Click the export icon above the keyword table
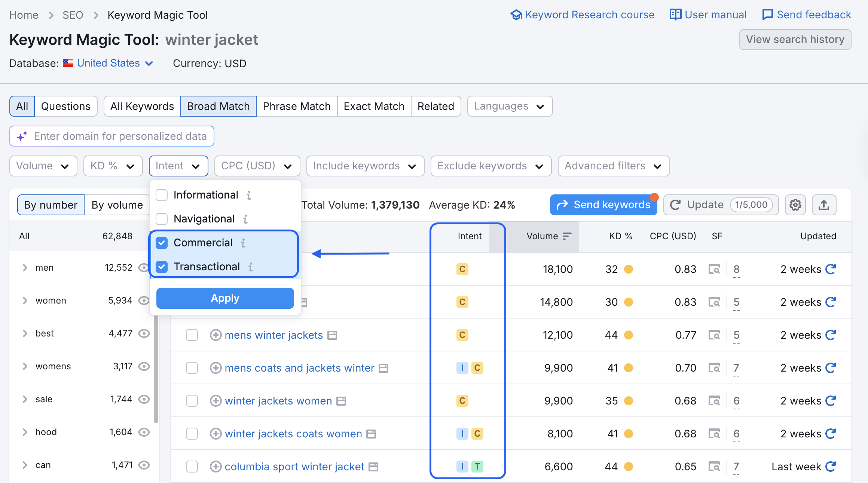Image resolution: width=868 pixels, height=483 pixels. coord(824,204)
